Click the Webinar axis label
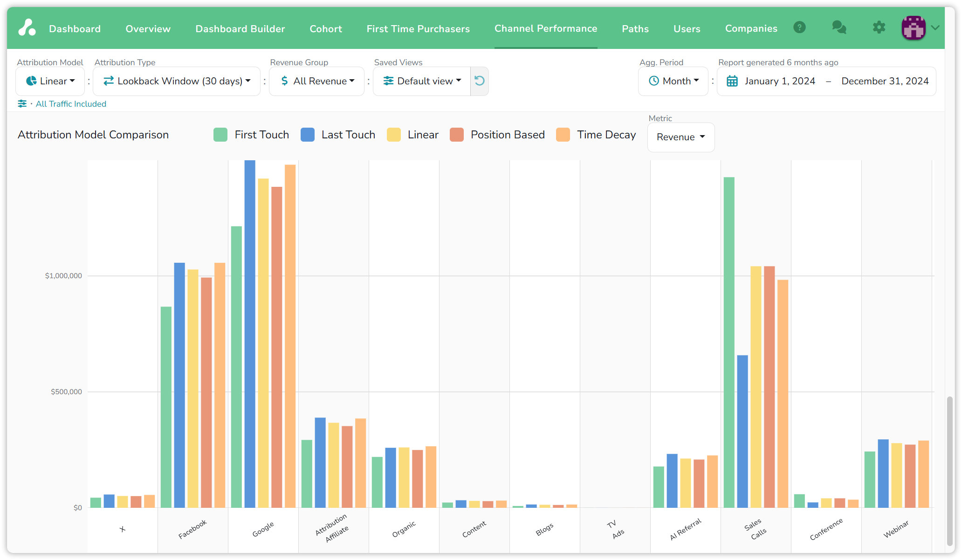Screen dimensions: 962x560 click(x=896, y=529)
